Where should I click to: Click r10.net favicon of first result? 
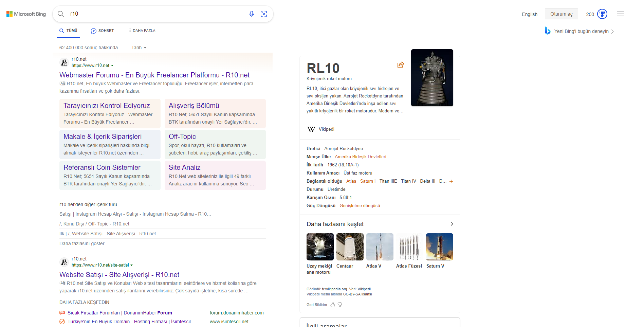tap(64, 62)
